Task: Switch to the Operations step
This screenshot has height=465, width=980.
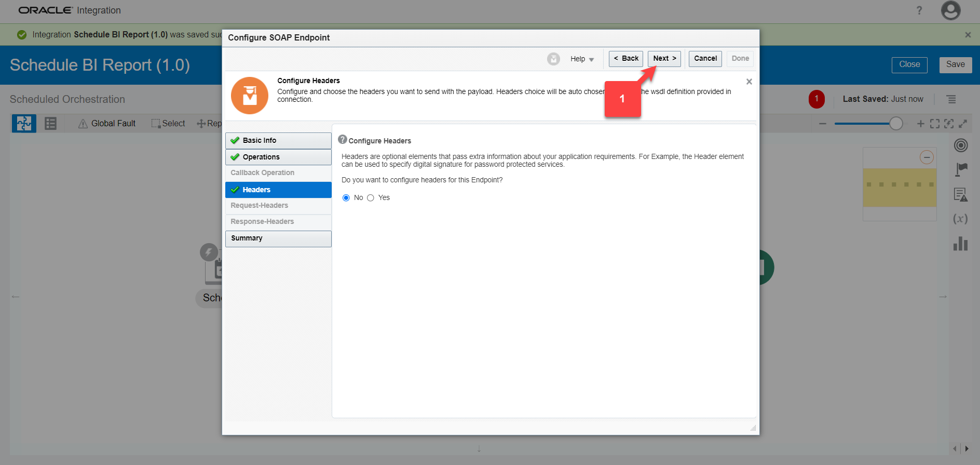Action: coord(278,157)
